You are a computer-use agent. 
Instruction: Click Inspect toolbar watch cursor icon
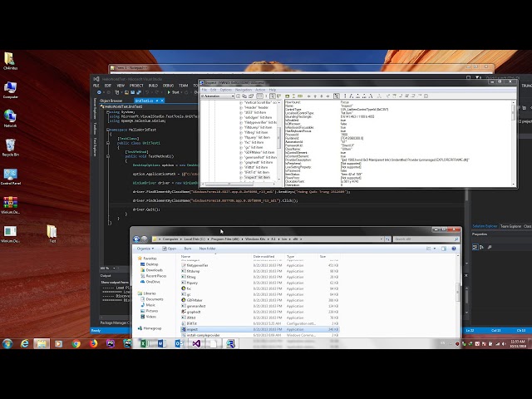(x=273, y=96)
